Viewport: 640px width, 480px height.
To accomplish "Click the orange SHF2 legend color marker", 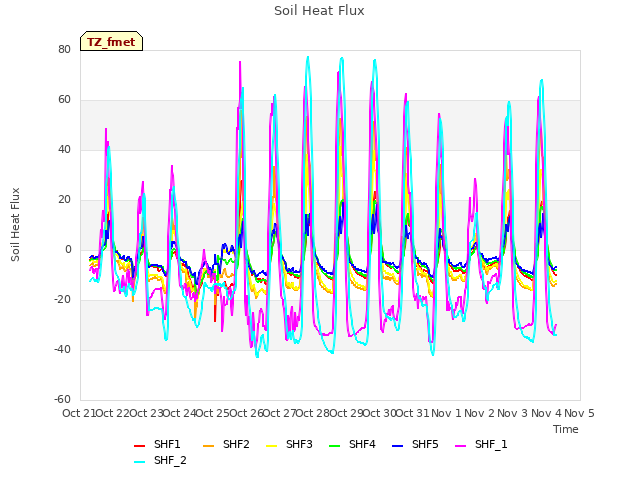I will click(209, 446).
